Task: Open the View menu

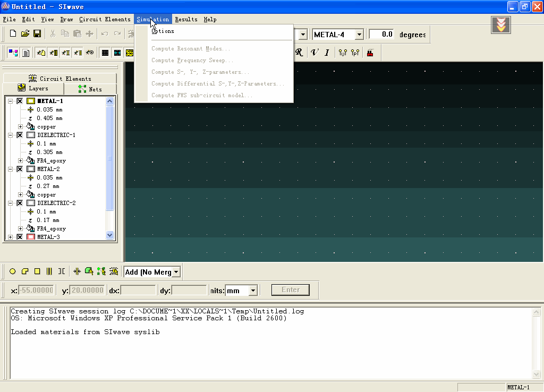Action: tap(47, 20)
